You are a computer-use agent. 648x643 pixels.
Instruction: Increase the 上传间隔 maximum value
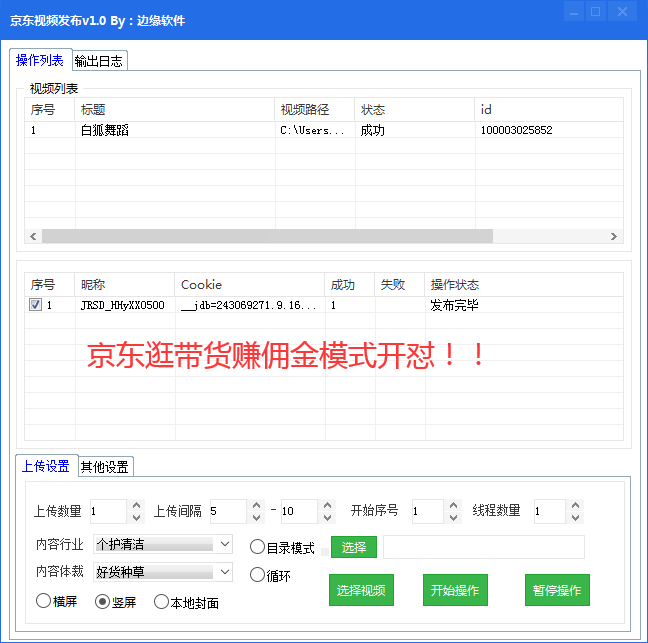pos(327,505)
